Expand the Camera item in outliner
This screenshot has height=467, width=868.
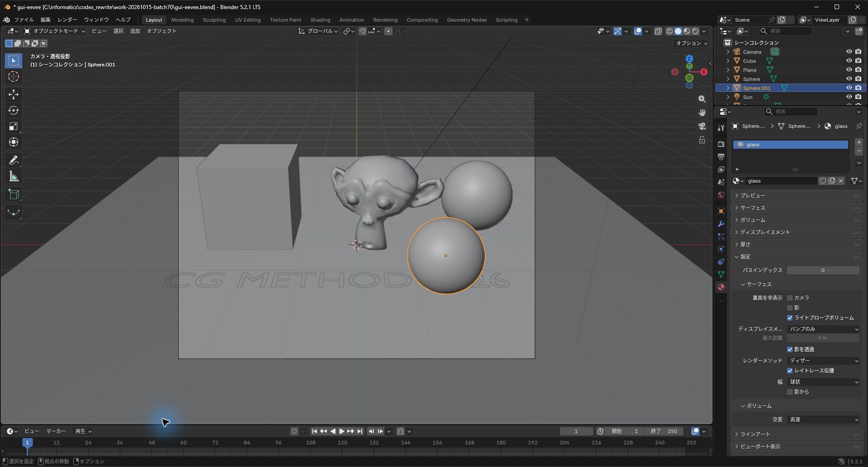(x=728, y=52)
